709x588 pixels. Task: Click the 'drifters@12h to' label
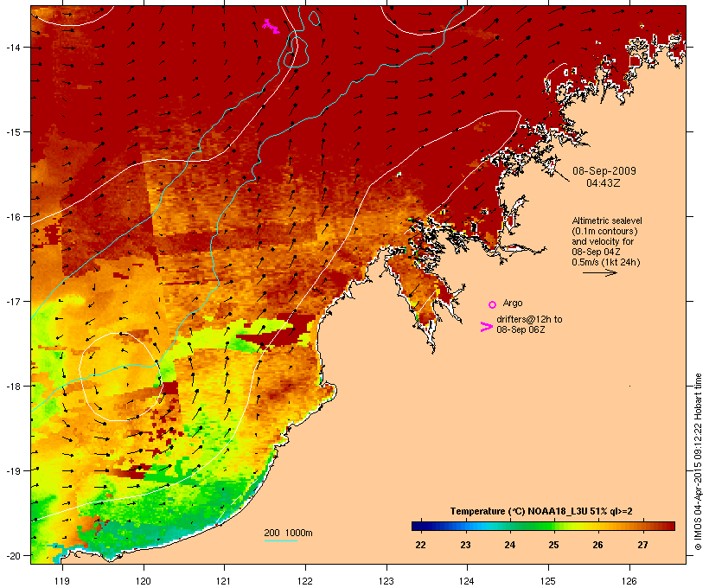pyautogui.click(x=529, y=319)
